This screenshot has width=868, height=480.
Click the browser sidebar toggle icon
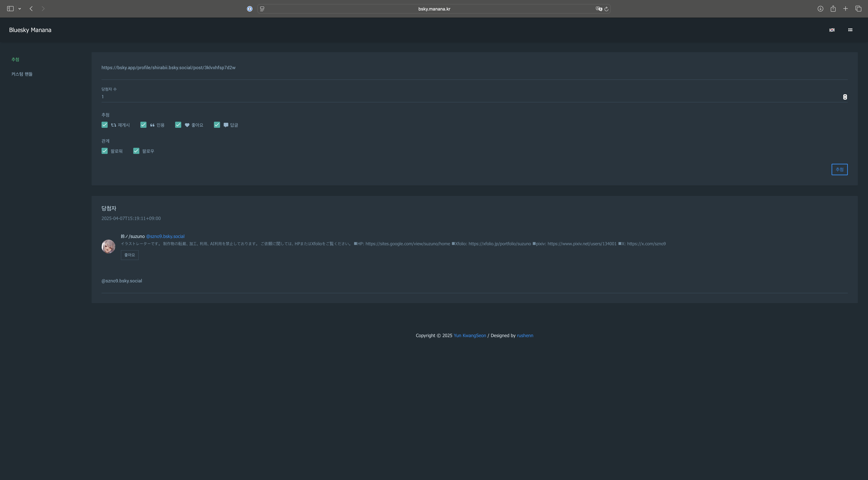10,9
